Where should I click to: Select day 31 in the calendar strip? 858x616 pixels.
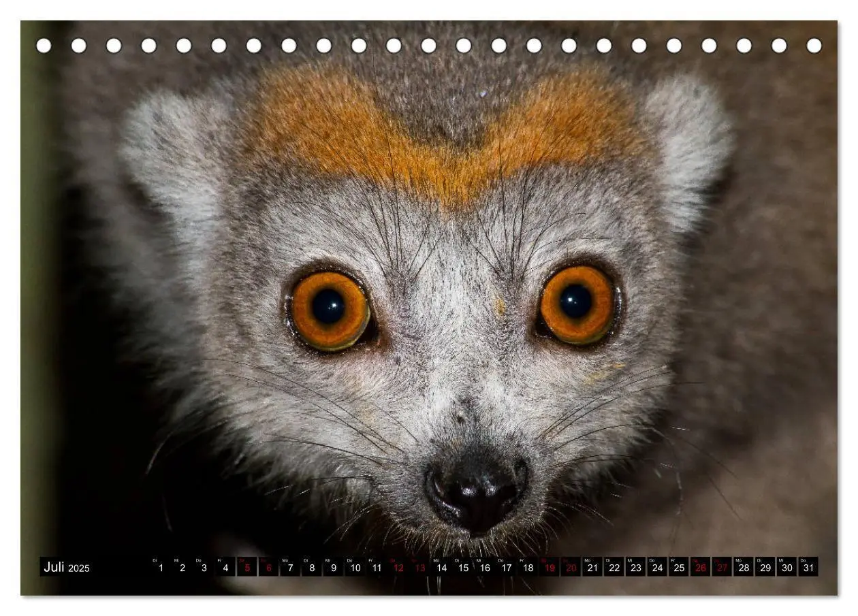pyautogui.click(x=809, y=567)
